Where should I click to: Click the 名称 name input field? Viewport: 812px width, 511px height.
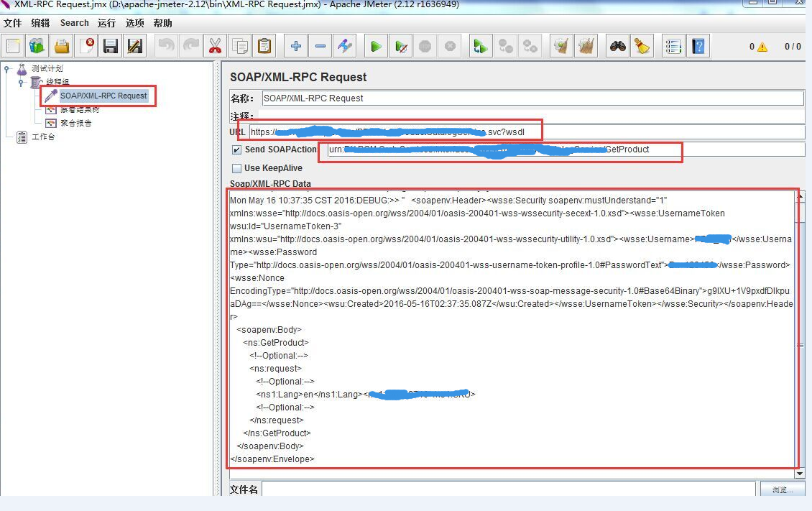pos(533,98)
